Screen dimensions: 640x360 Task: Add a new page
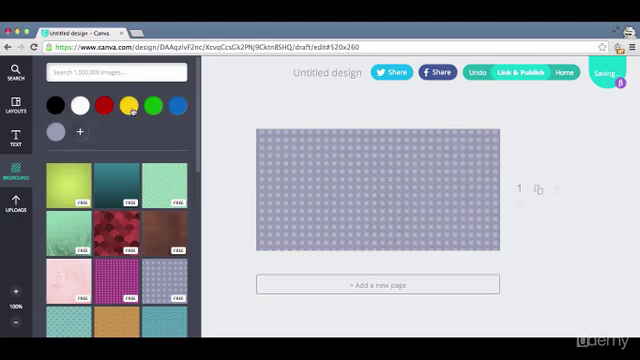point(378,284)
